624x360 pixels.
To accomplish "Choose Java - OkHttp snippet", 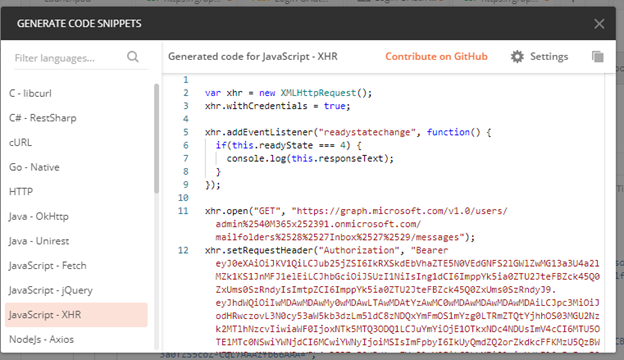I will 39,216.
